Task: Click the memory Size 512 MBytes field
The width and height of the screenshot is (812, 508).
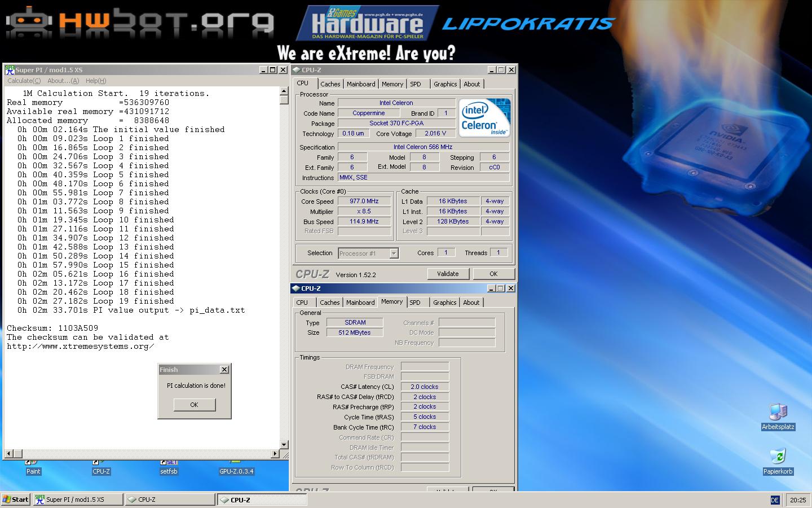Action: [x=355, y=332]
